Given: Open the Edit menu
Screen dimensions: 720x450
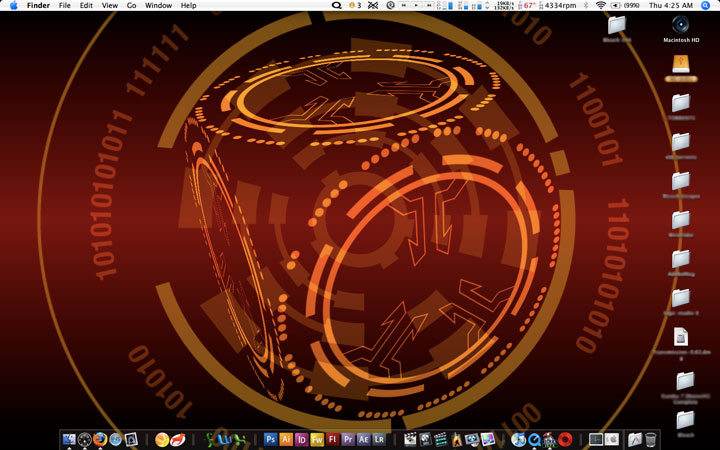Looking at the screenshot, I should (x=86, y=6).
